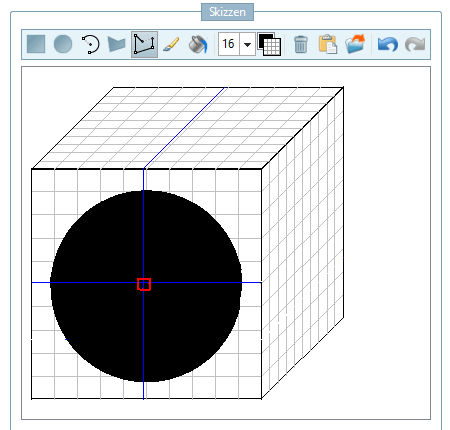Select the rectangle drawing tool
This screenshot has width=450, height=430.
pyautogui.click(x=36, y=44)
